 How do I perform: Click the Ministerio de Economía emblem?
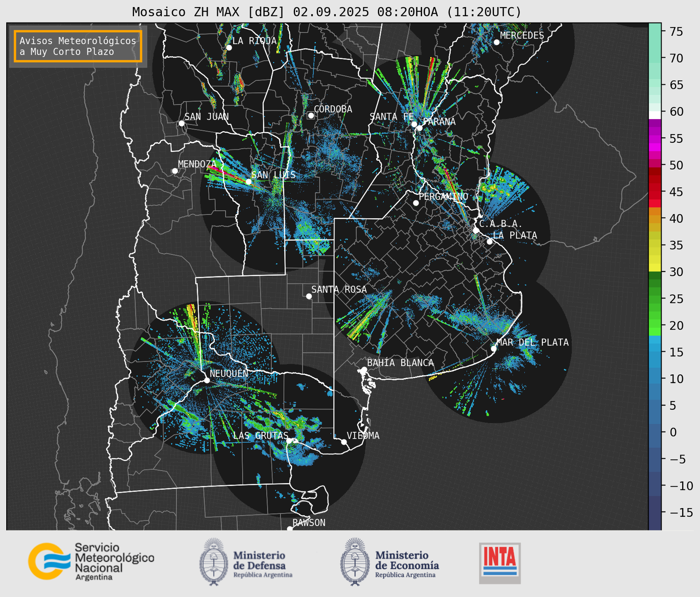[x=355, y=562]
